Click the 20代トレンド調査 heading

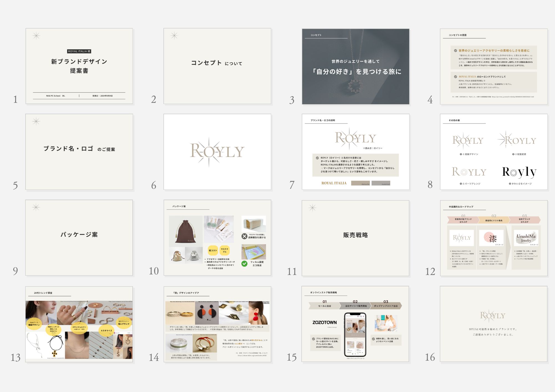(43, 293)
